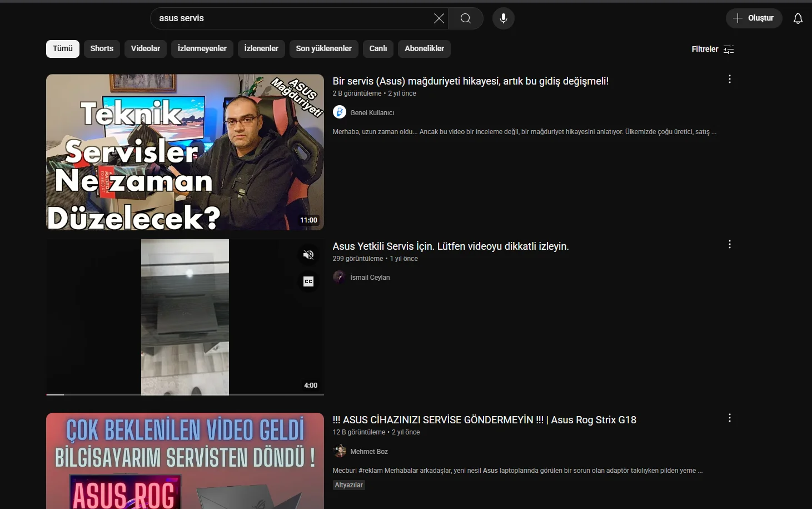
Task: Open the previewing vertical video thumbnail
Action: [185, 317]
